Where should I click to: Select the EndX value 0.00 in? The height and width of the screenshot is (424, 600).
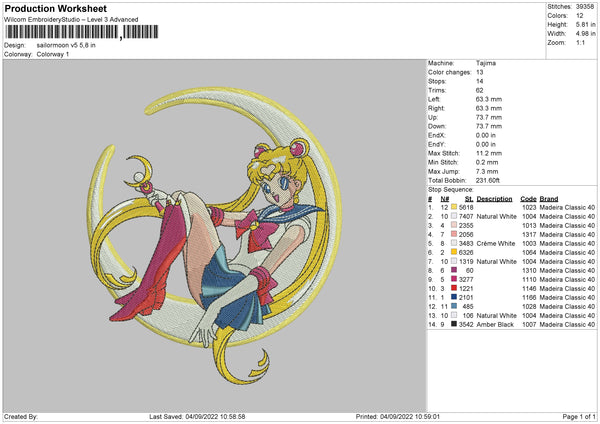pos(486,135)
